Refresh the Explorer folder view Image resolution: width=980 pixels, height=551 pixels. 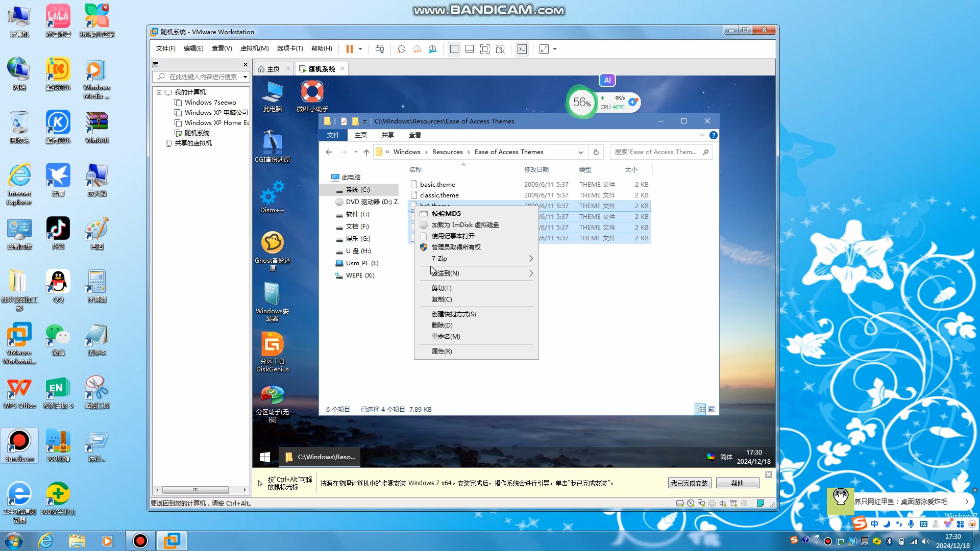coord(596,152)
